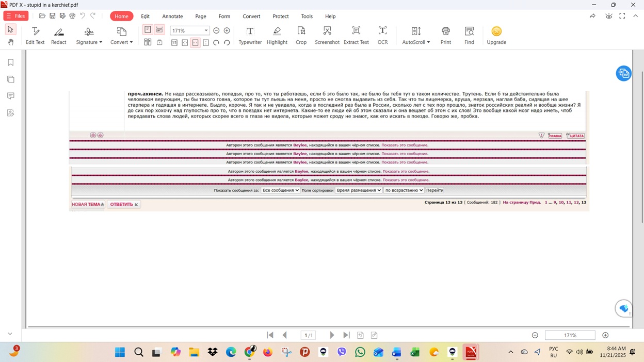
Task: Switch to the Protect menu
Action: click(280, 16)
